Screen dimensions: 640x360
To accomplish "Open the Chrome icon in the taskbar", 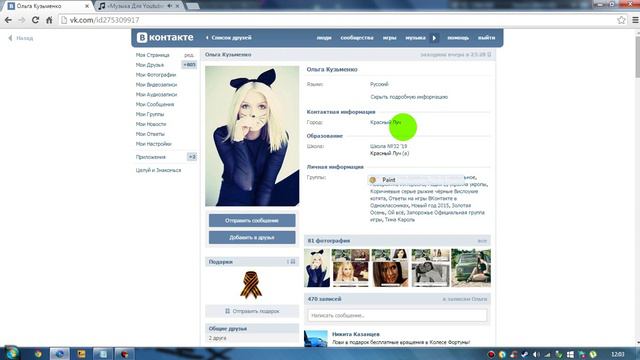I will click(x=38, y=354).
